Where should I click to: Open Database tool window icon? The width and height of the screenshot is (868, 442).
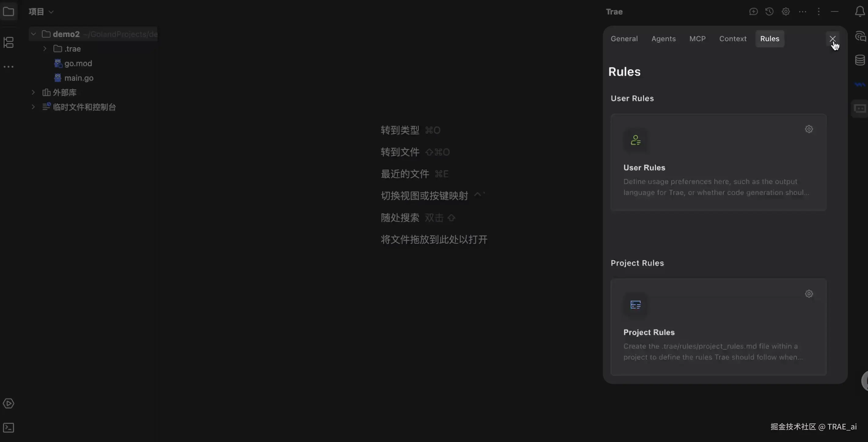[x=860, y=60]
